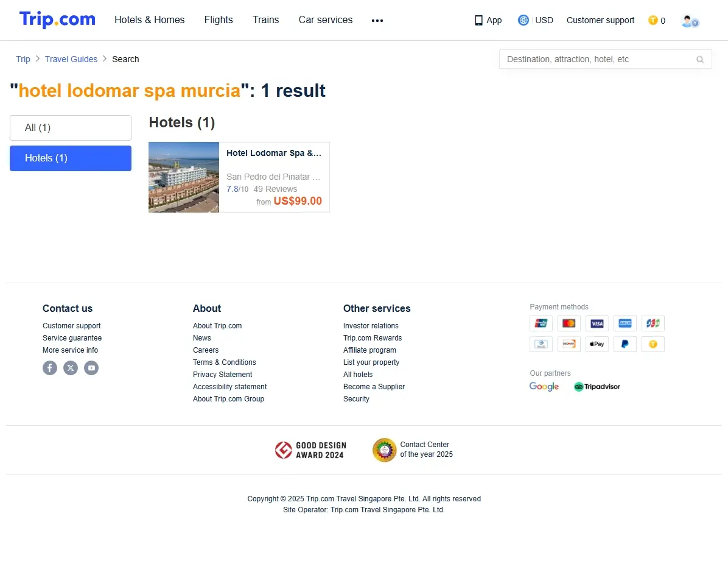The height and width of the screenshot is (561, 728).
Task: Click the Mastercard payment icon
Action: (x=569, y=323)
